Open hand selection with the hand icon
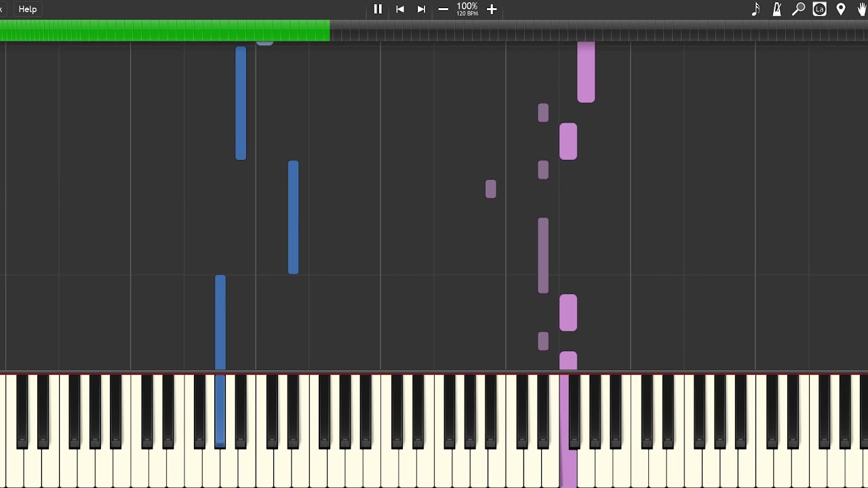The image size is (868, 488). click(862, 9)
